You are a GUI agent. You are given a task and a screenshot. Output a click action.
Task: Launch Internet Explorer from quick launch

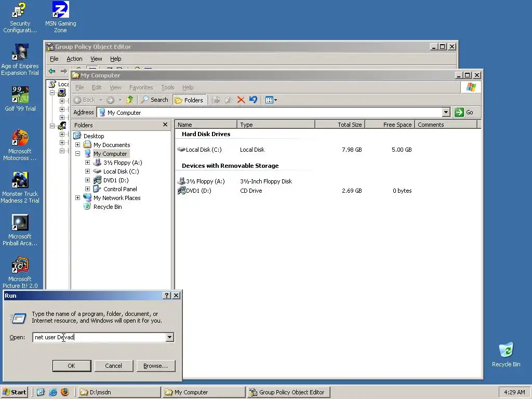(x=53, y=392)
